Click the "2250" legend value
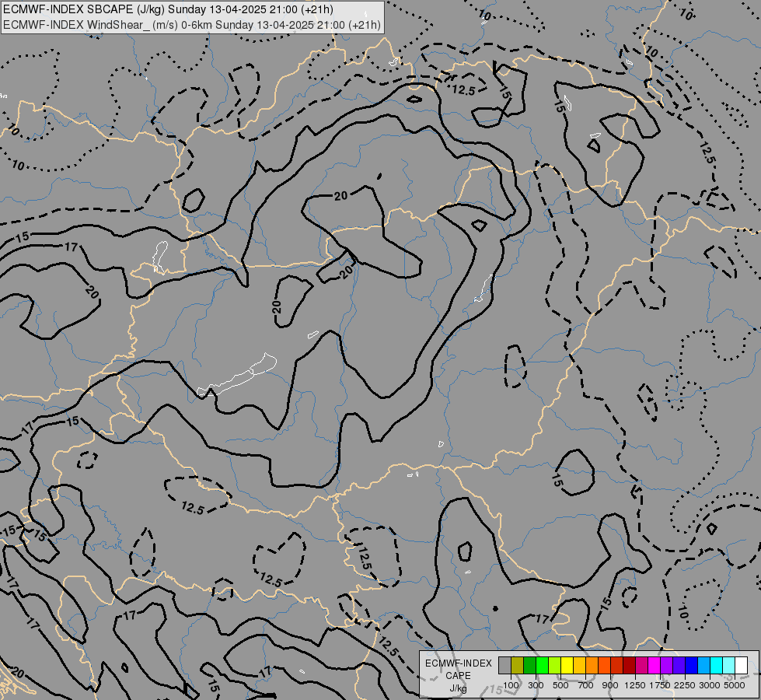Screen dimensions: 761x700 click(685, 685)
